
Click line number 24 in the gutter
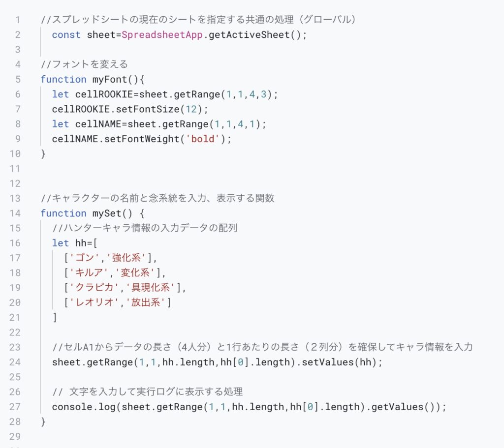click(x=15, y=362)
